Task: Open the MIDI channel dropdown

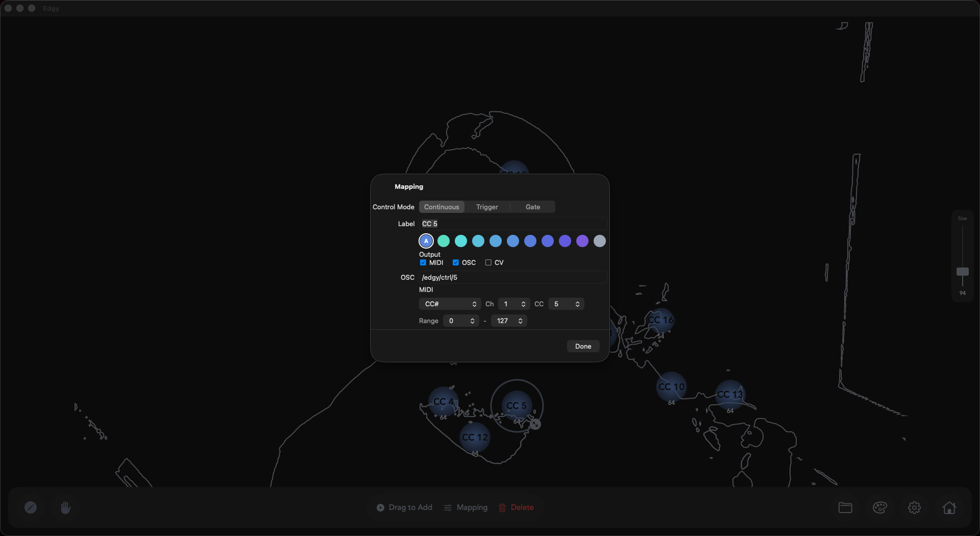Action: (513, 304)
